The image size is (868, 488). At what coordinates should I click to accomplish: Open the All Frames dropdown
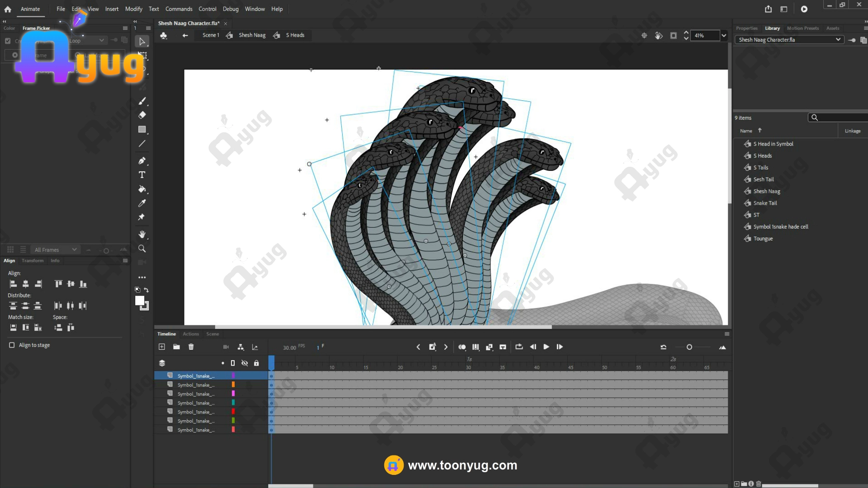pyautogui.click(x=74, y=249)
